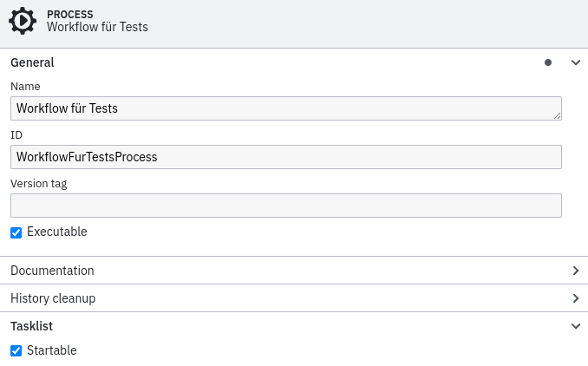Click the Name textarea resize handle
Screen dimensions: 588x366
tap(557, 114)
